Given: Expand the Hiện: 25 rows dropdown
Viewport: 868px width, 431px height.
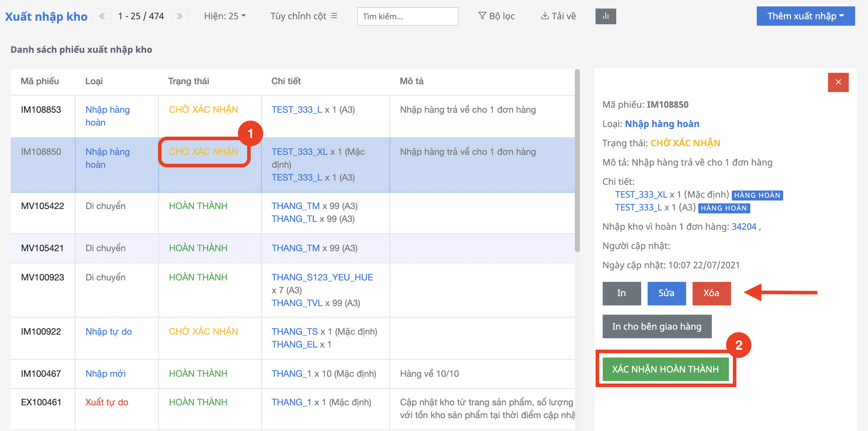Looking at the screenshot, I should 225,16.
